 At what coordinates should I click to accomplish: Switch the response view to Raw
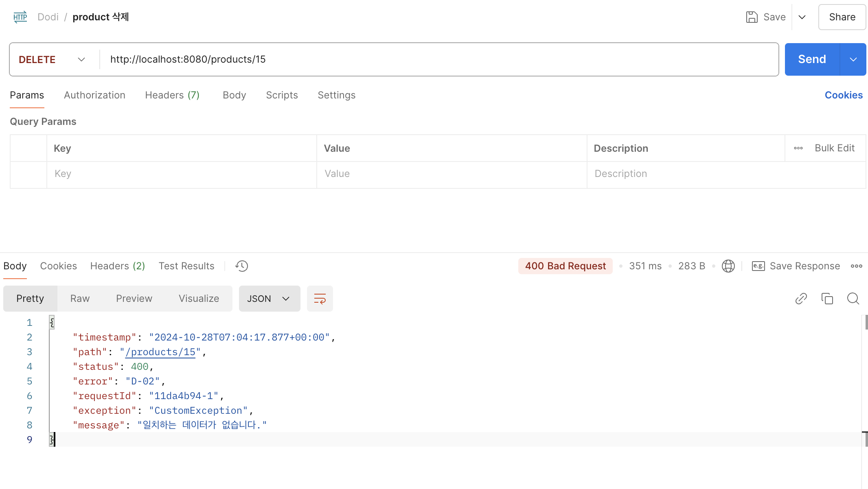(x=80, y=299)
